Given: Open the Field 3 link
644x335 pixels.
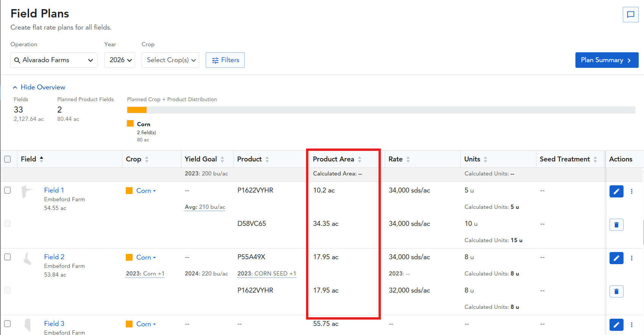Looking at the screenshot, I should 54,324.
